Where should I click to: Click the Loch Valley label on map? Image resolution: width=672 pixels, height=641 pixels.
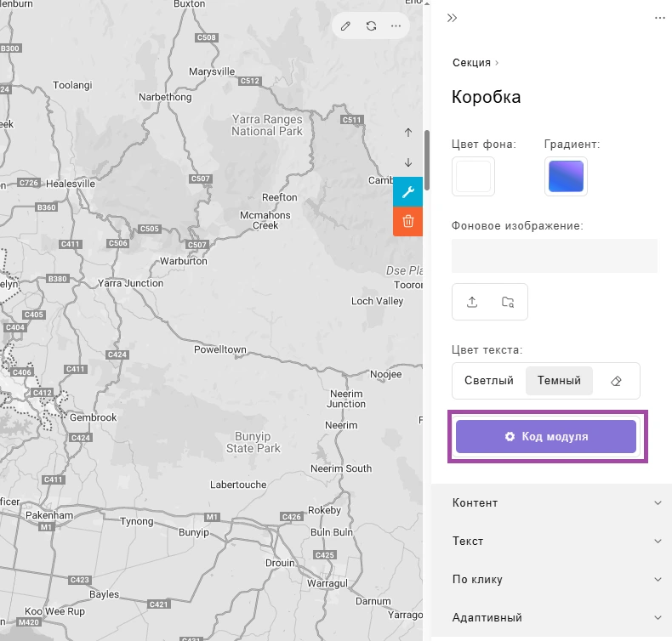click(x=378, y=302)
